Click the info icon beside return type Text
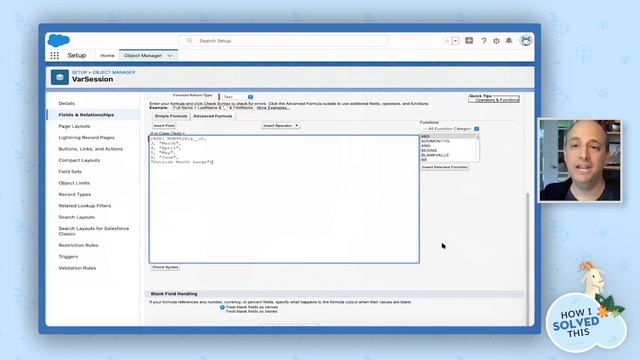Image resolution: width=640 pixels, height=360 pixels. coord(250,97)
